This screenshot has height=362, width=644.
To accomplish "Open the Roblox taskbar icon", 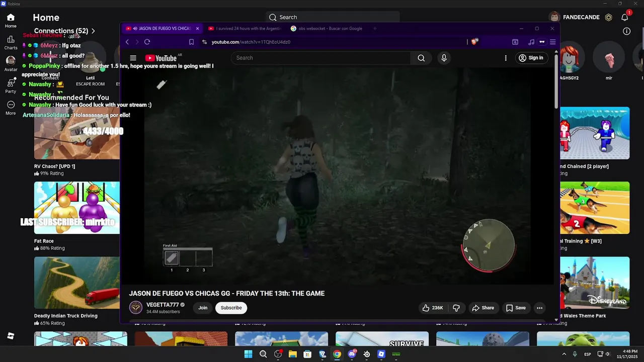I will tap(381, 354).
